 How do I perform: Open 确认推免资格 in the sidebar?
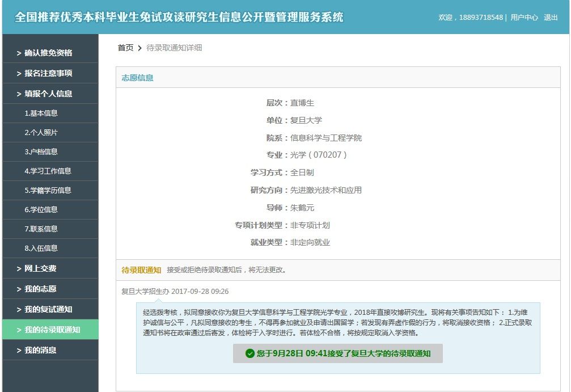coord(48,53)
